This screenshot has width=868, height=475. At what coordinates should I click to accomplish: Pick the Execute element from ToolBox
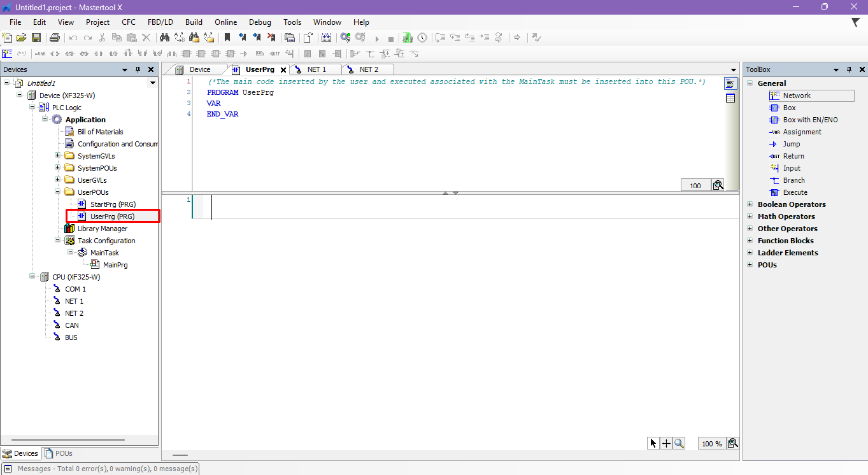pyautogui.click(x=795, y=192)
